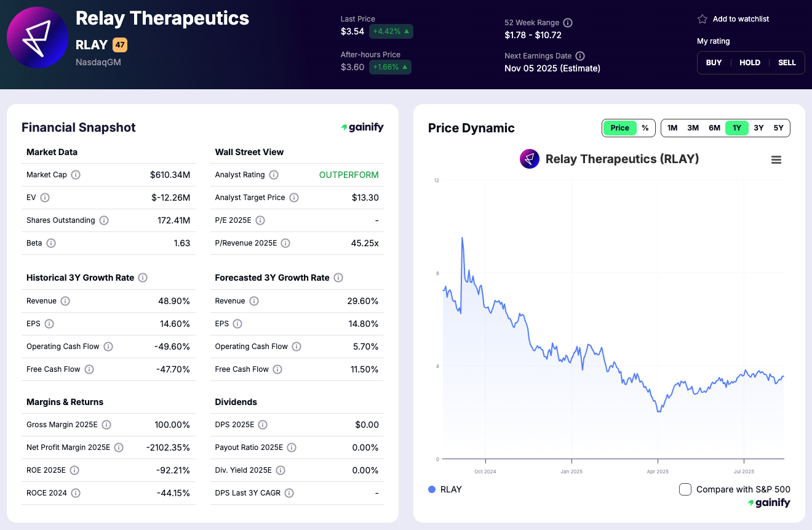Click the Nov 05 2025 (Estimate) earnings date
Screen dimensions: 812x530
click(552, 68)
